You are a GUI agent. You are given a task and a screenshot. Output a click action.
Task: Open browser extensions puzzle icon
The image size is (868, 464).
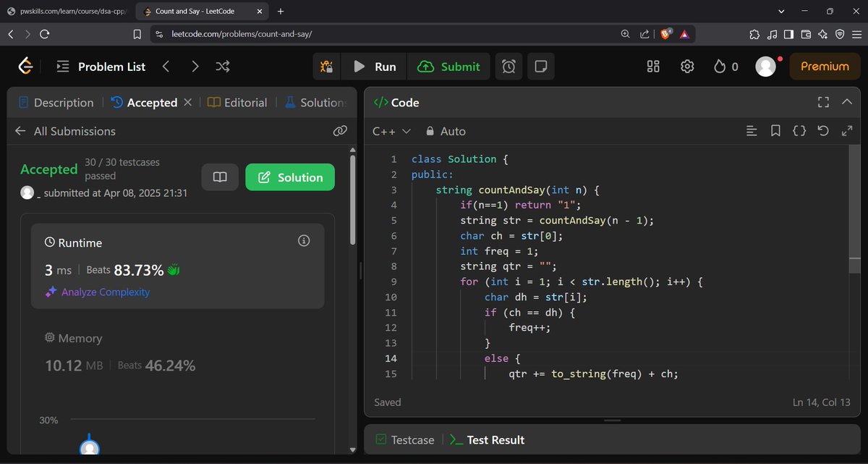pos(754,34)
